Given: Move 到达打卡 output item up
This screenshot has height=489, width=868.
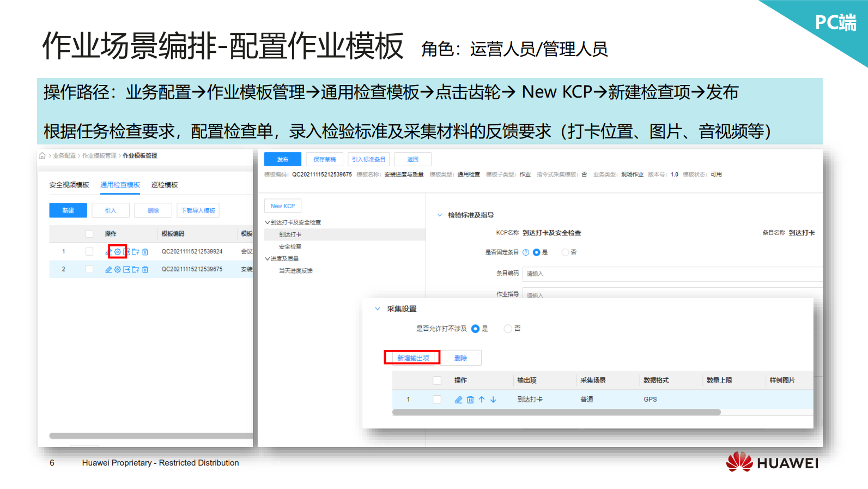Looking at the screenshot, I should pos(482,400).
